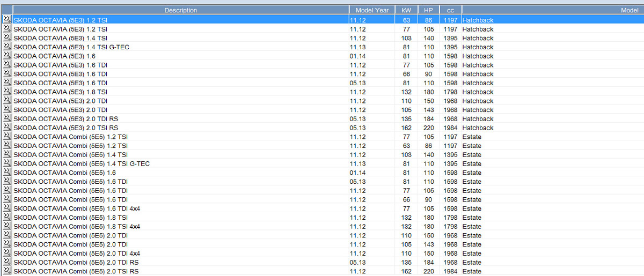The image size is (644, 276).
Task: Click the 184 HP value in the Combi 2.0 TDI RS row
Action: pos(428,262)
